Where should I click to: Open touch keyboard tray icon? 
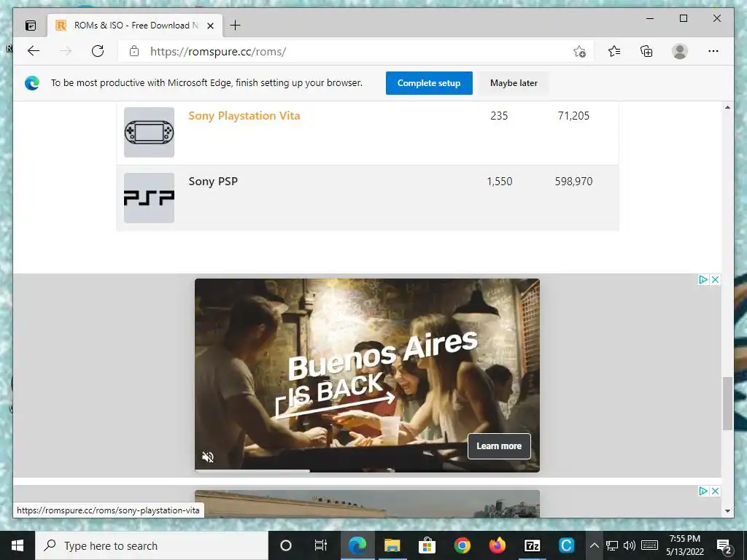649,545
